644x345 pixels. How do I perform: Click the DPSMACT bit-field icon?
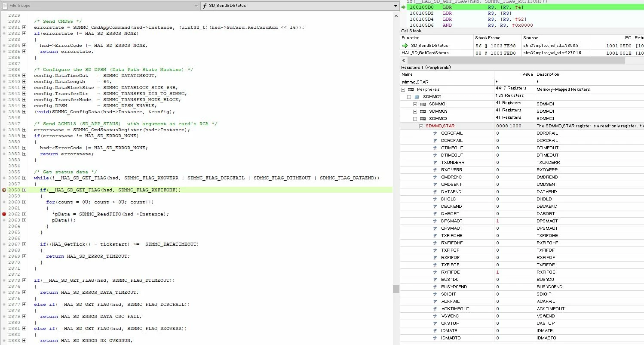pyautogui.click(x=435, y=221)
